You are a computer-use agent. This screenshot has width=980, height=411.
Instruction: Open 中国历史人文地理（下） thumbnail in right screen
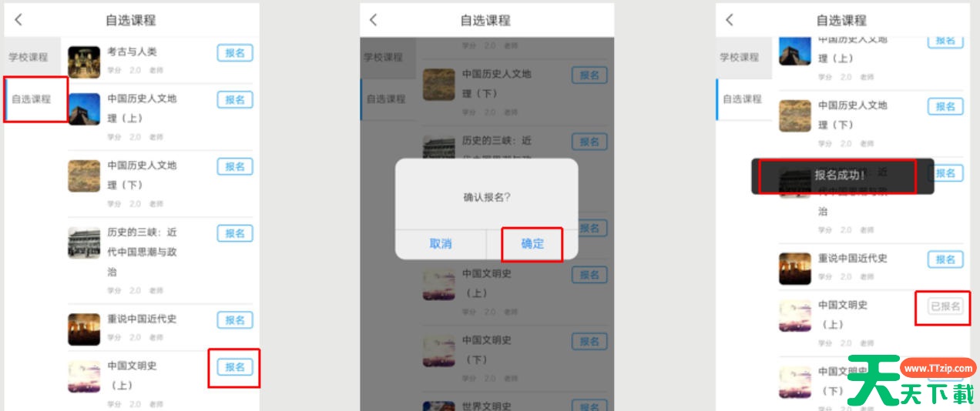(795, 115)
